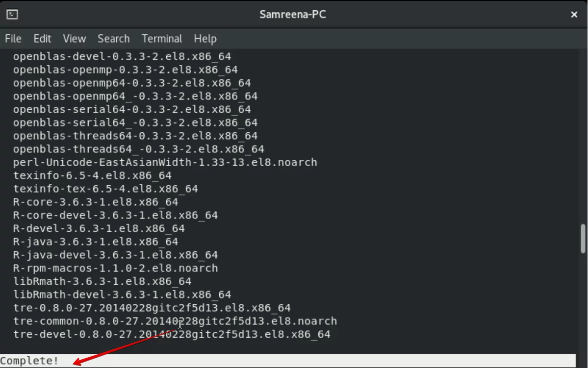Open the Help menu

pos(205,39)
